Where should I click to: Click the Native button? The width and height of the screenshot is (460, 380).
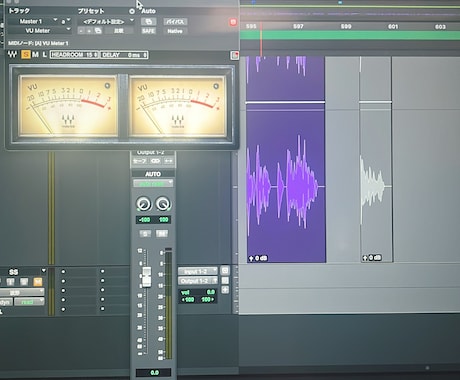175,31
